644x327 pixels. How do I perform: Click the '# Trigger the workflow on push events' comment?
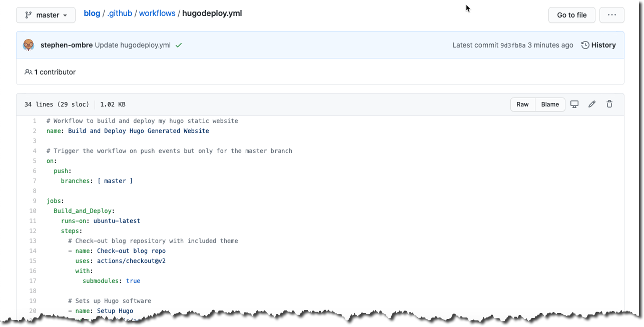point(169,151)
